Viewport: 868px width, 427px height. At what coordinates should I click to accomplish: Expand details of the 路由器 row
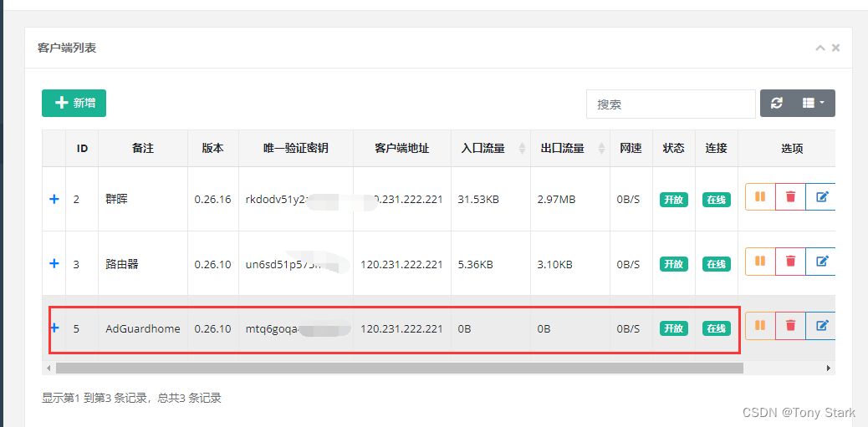click(x=54, y=264)
